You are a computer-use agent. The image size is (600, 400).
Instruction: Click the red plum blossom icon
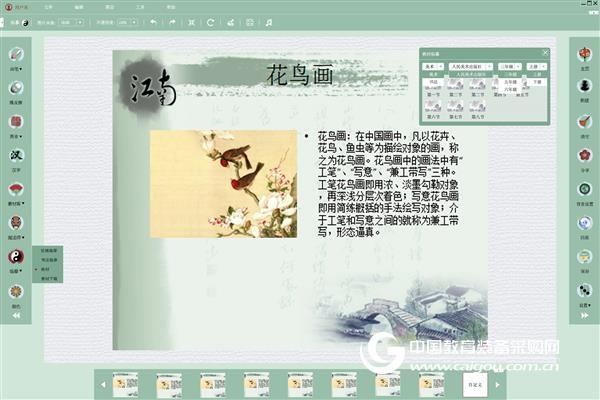click(x=584, y=155)
